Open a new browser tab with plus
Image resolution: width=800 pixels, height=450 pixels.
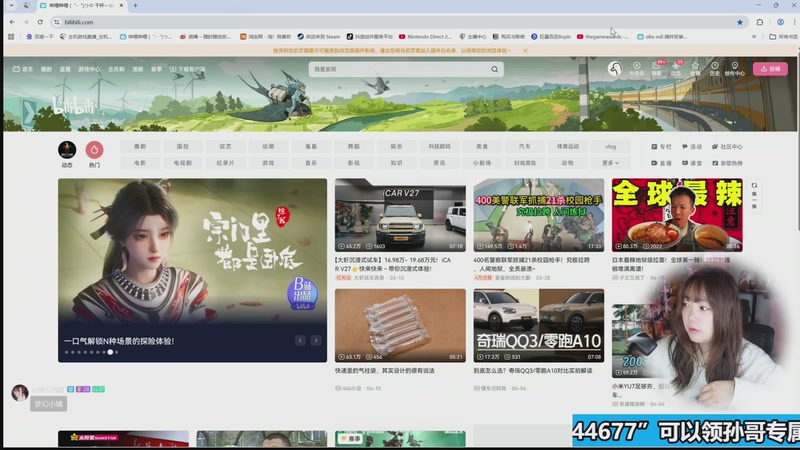(x=136, y=5)
